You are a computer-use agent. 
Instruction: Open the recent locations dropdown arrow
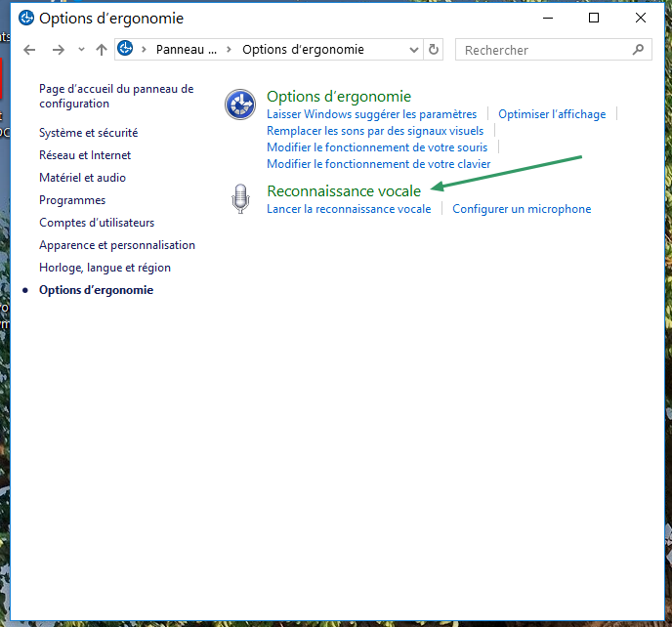coord(81,50)
